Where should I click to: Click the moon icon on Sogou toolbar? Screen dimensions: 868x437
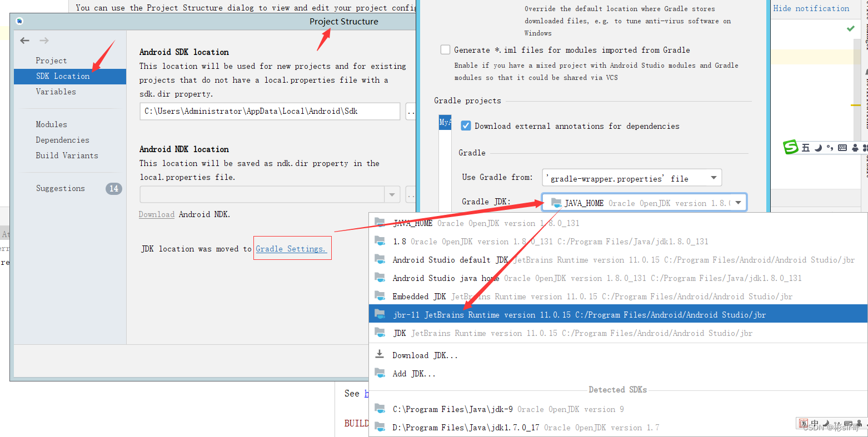click(818, 148)
